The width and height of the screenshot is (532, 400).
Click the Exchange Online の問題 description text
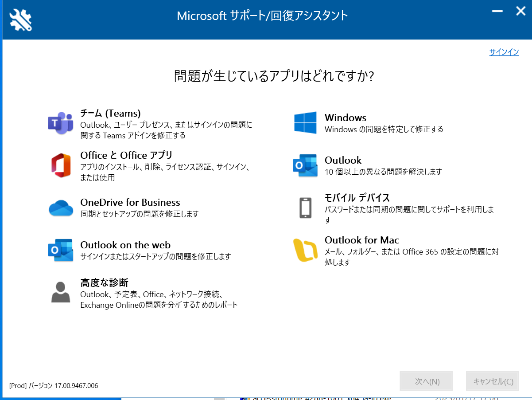[159, 299]
